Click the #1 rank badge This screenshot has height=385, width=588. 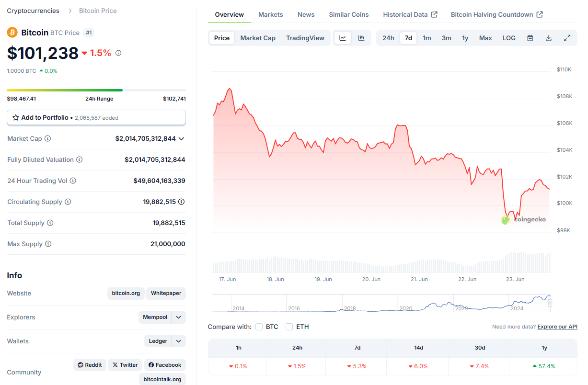[89, 33]
